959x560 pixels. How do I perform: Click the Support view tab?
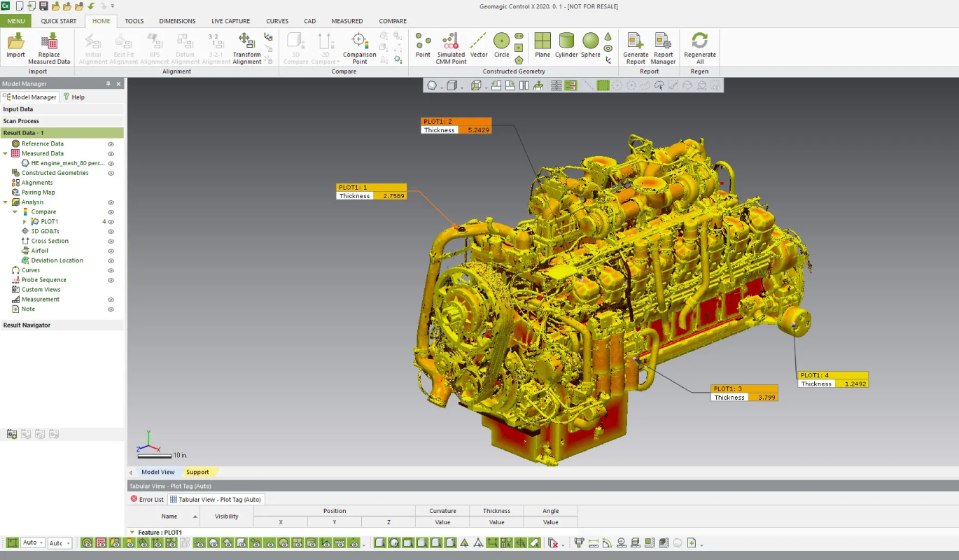[x=197, y=472]
